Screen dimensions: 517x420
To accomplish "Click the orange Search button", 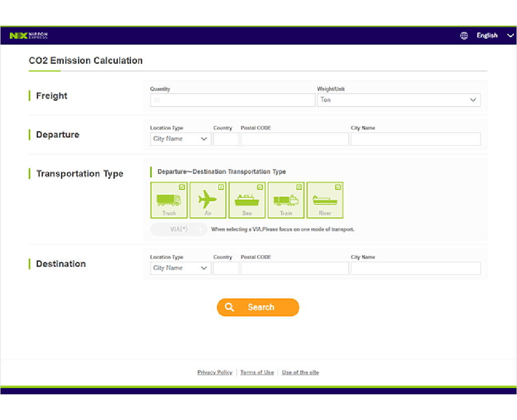I will point(258,307).
